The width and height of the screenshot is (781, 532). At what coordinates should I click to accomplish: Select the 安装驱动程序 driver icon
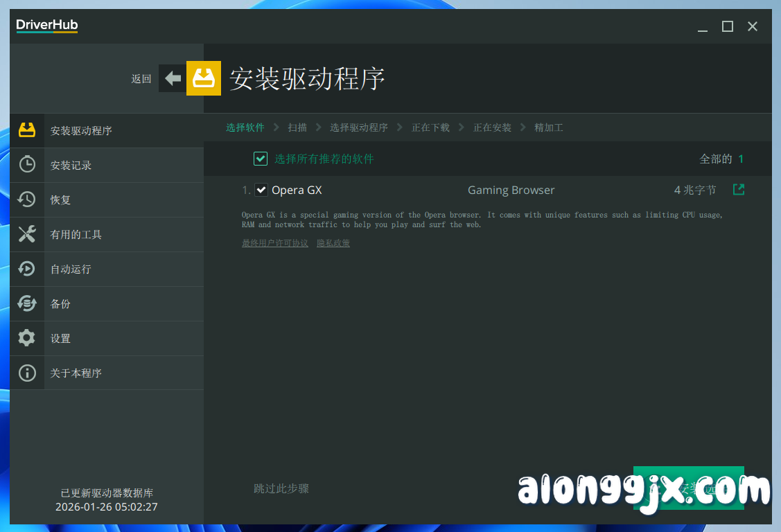coord(27,130)
